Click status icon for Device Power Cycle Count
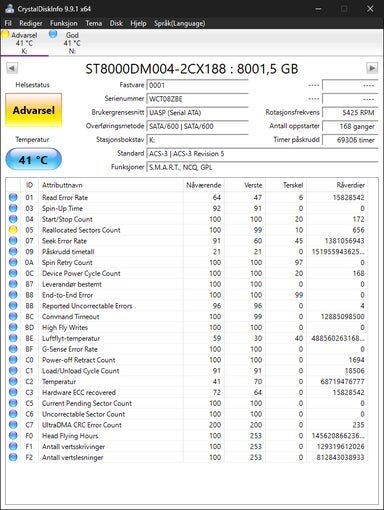 point(13,273)
